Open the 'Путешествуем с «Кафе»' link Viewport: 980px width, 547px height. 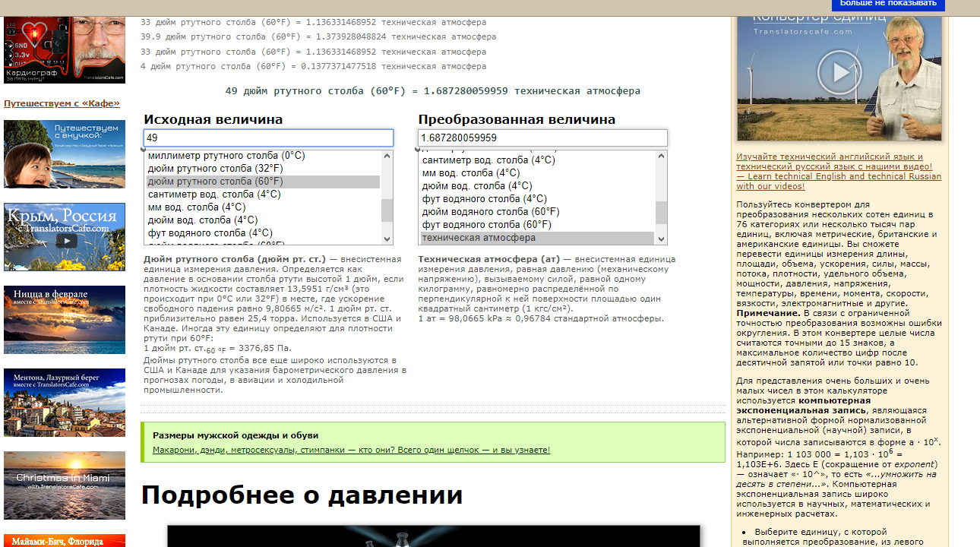coord(62,103)
